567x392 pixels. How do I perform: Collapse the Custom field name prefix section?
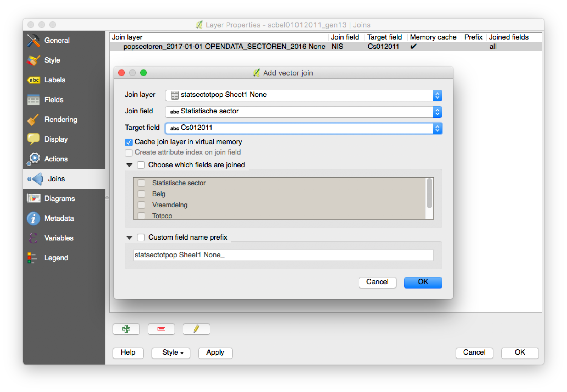pos(129,237)
